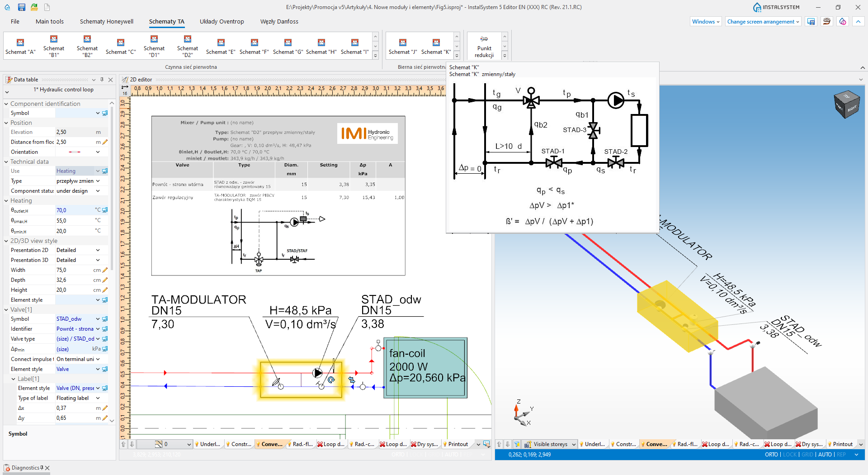Click the Save icon in title bar
This screenshot has height=475, width=868.
(21, 7)
